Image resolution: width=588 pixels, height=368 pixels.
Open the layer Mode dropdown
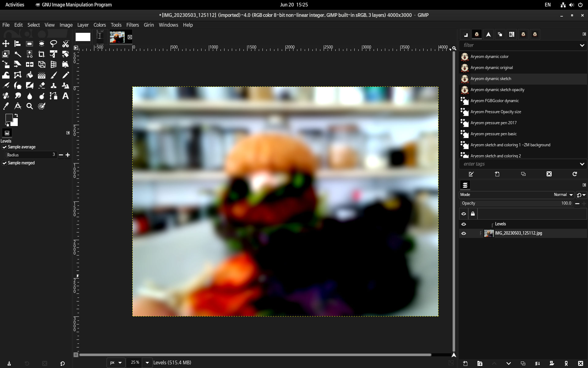click(x=563, y=195)
